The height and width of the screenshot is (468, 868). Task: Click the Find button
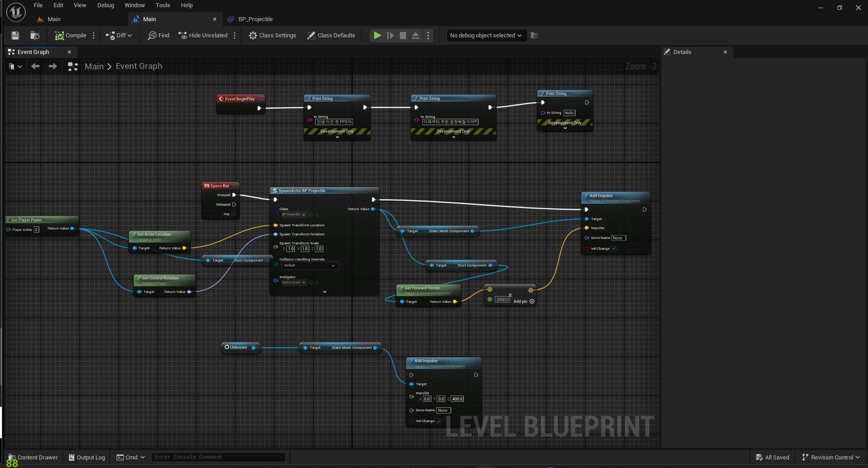point(159,36)
